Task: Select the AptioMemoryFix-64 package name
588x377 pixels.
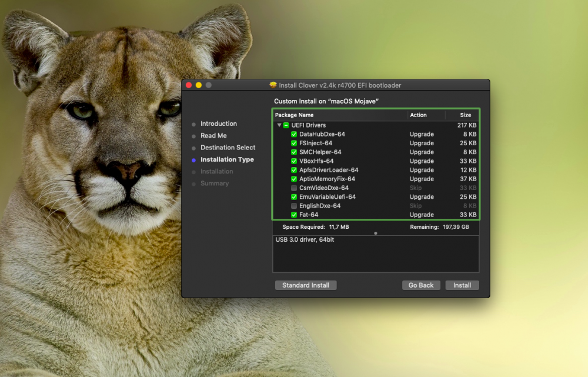Action: 327,179
